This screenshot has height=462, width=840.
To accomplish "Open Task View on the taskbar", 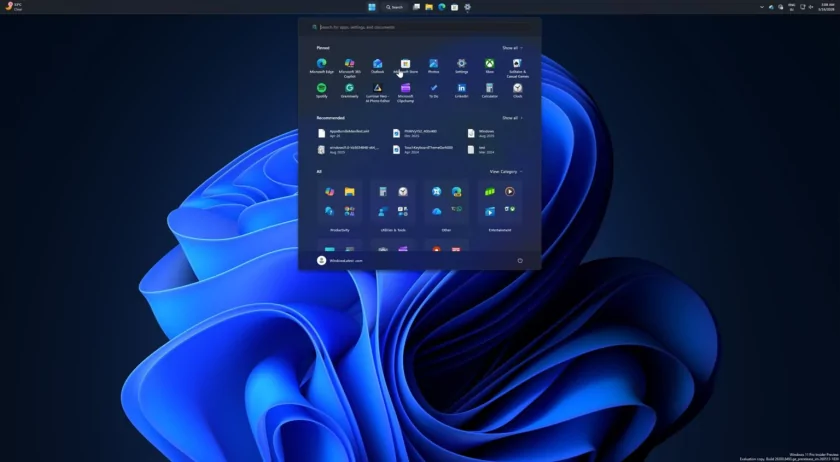I will (x=416, y=7).
